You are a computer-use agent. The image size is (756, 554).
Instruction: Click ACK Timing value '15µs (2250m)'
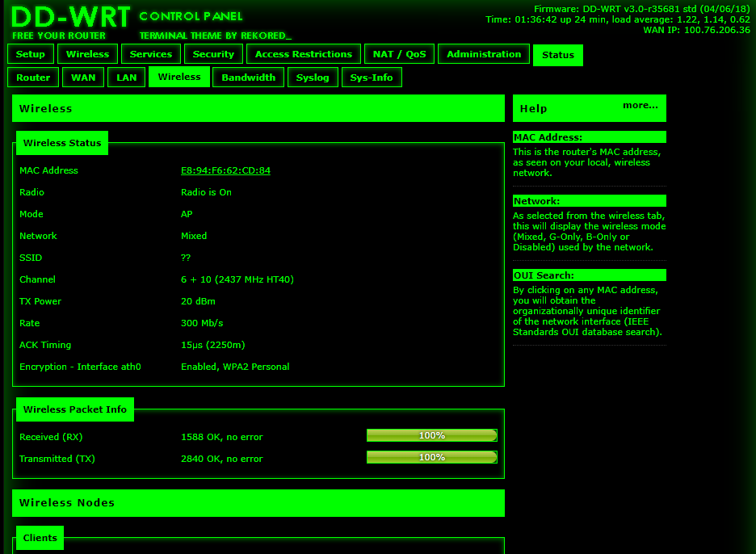click(213, 345)
